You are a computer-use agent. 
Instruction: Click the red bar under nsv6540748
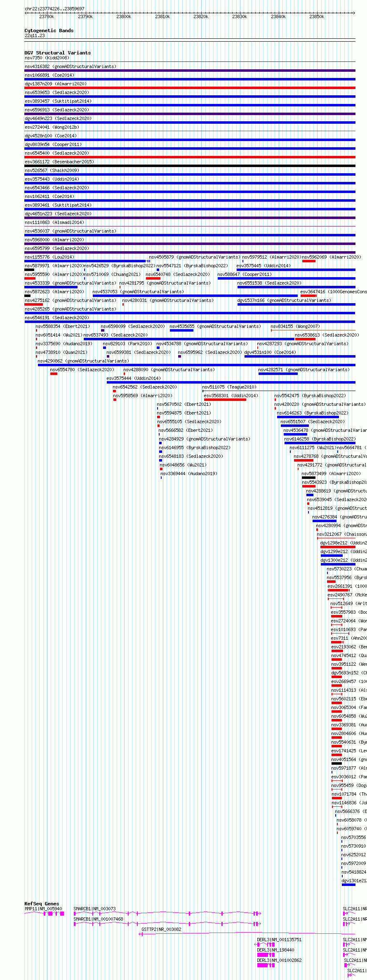coord(153,278)
